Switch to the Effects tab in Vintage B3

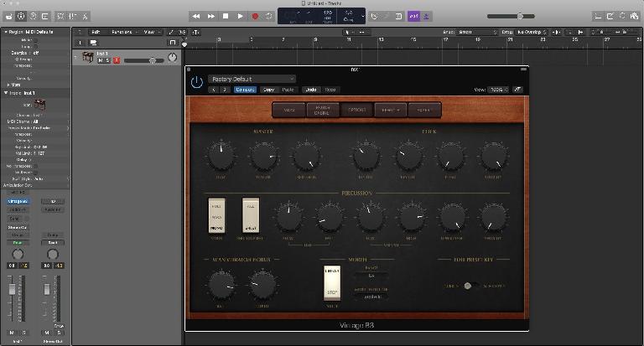(x=390, y=110)
